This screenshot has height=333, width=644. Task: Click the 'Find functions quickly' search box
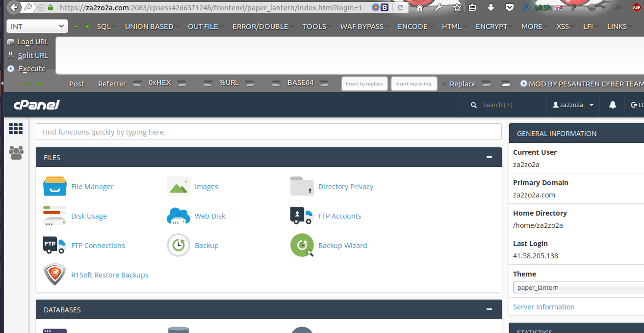(x=269, y=132)
